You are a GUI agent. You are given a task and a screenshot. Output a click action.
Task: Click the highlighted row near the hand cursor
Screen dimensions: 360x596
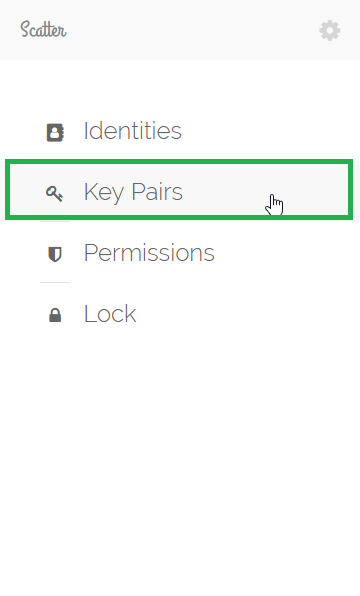click(179, 190)
